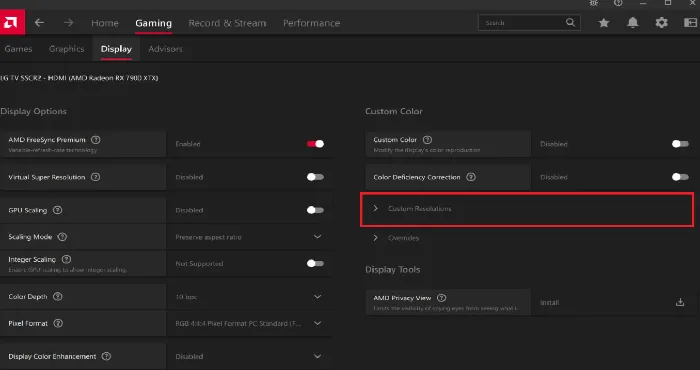The height and width of the screenshot is (370, 700).
Task: Open notifications bell icon
Action: click(633, 22)
